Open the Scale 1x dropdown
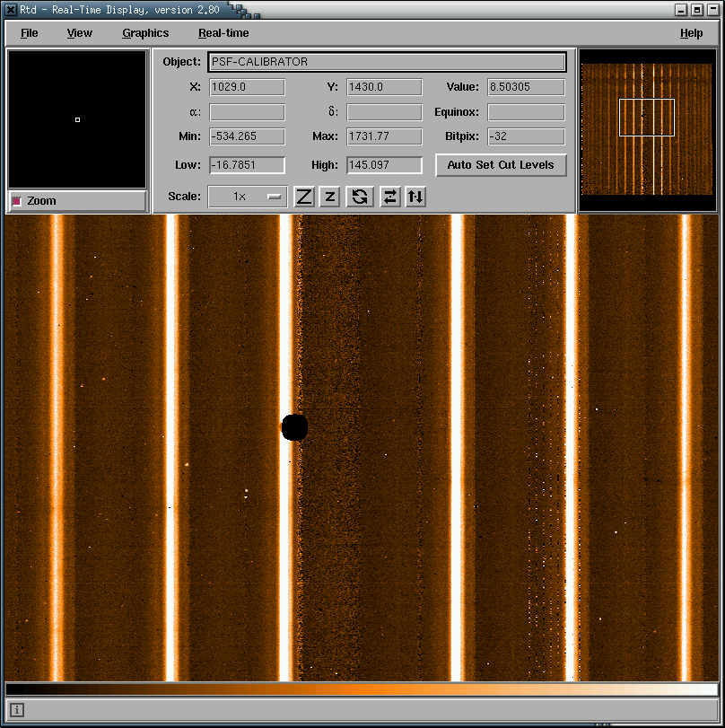725x728 pixels. click(248, 197)
